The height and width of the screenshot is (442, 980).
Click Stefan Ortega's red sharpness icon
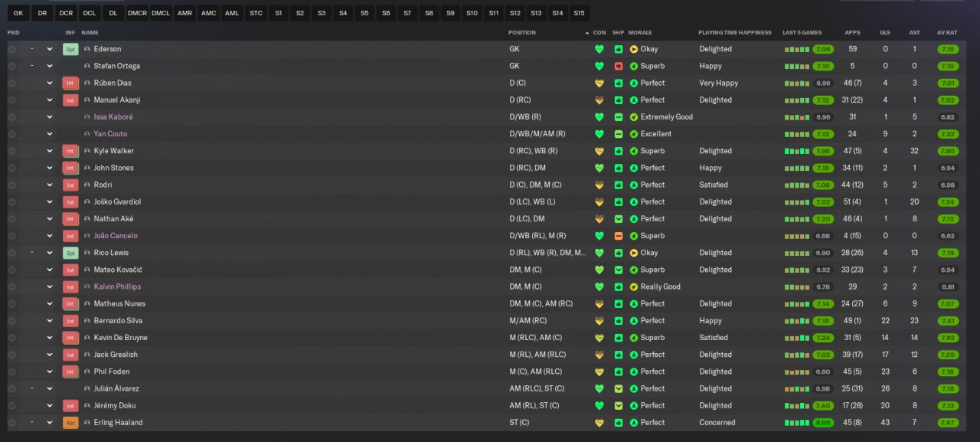click(619, 66)
